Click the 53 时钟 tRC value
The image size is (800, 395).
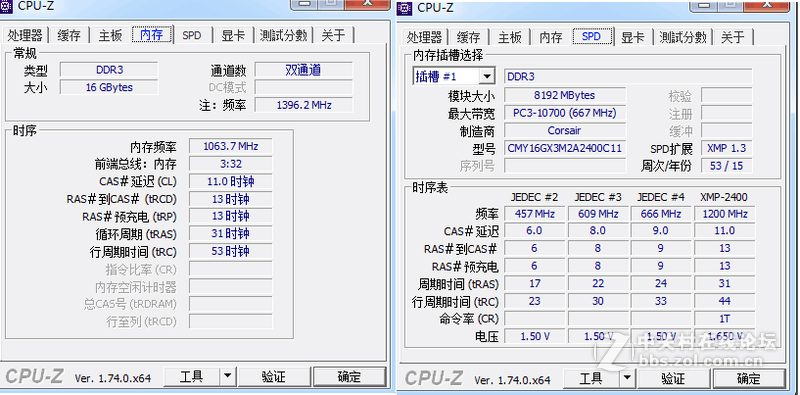[x=231, y=251]
